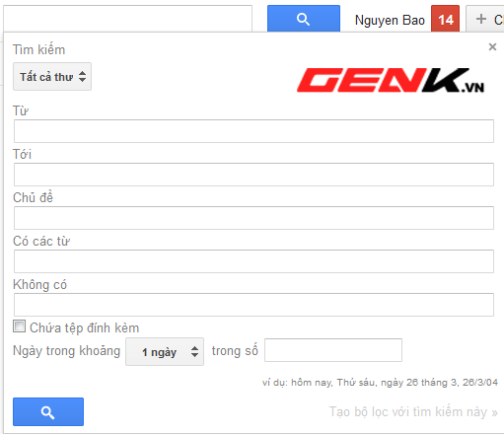Click the arrows on 'Tất cả thư' selector
Viewport: 504px width, 434px height.
click(82, 77)
